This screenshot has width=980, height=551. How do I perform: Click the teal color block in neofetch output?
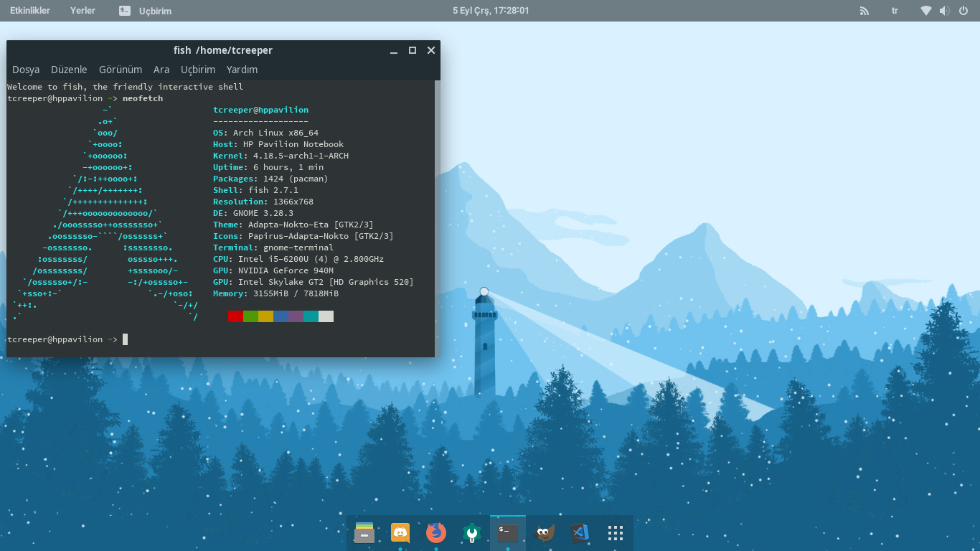tap(311, 316)
